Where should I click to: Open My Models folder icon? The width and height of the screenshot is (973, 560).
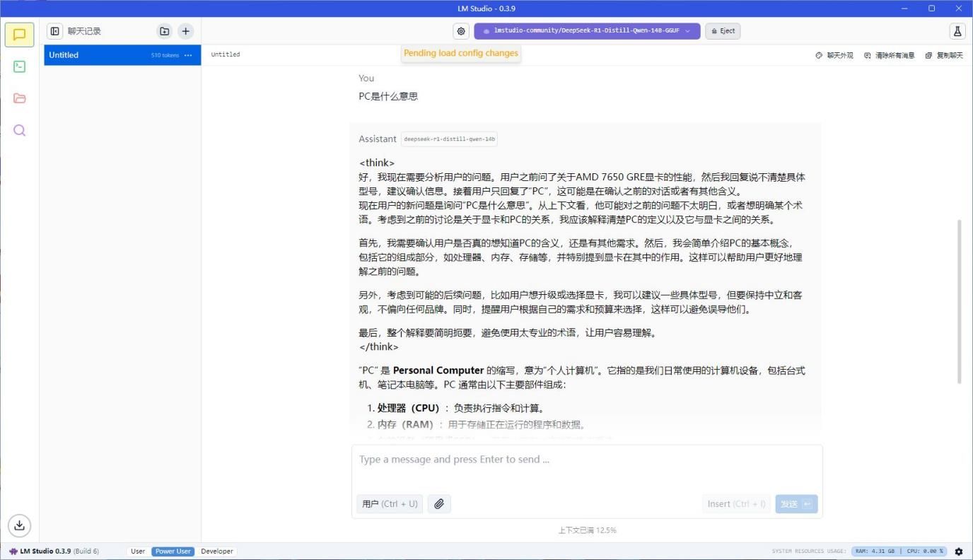pyautogui.click(x=19, y=98)
